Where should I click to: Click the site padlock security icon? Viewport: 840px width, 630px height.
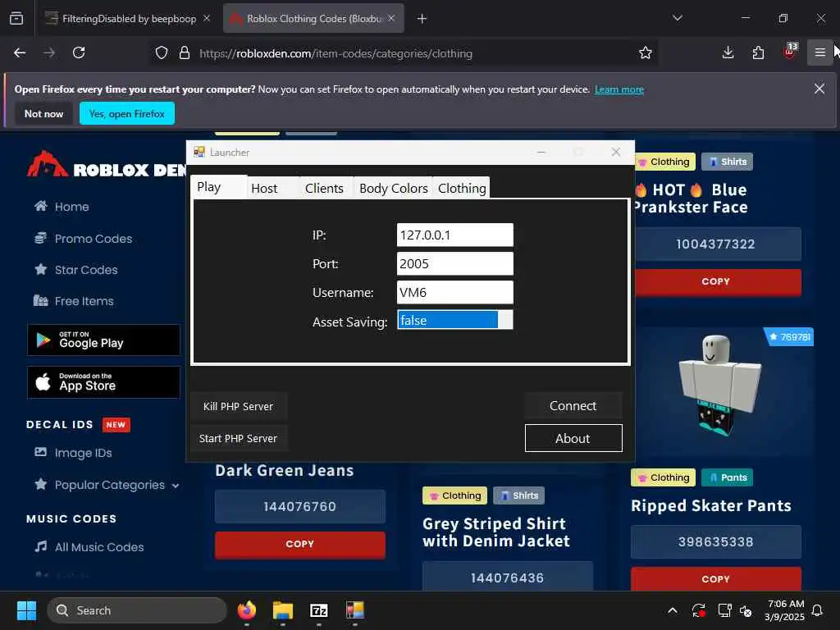185,52
